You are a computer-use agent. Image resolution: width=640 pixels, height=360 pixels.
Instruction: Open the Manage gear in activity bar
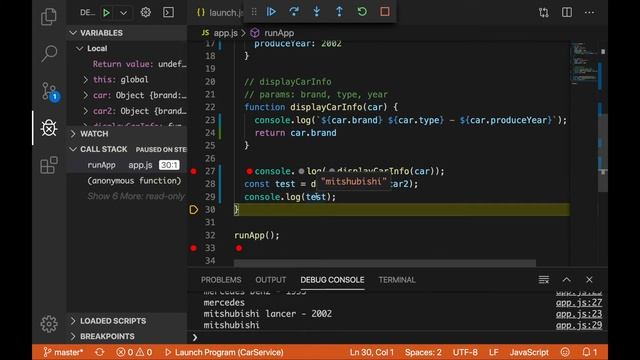49,324
